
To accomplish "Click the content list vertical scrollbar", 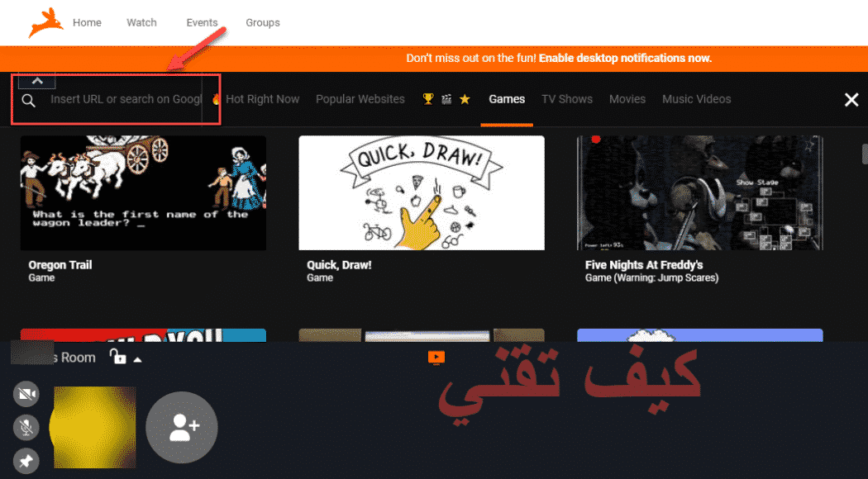I will [x=865, y=154].
